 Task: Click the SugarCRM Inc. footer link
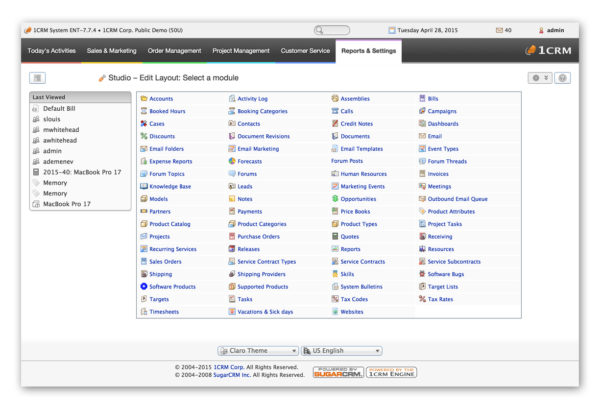(232, 375)
